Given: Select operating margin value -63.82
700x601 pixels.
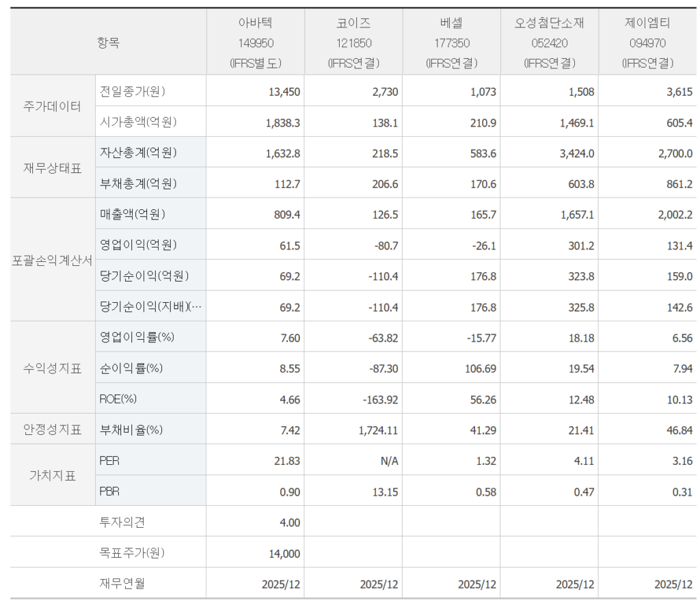Looking at the screenshot, I should tap(383, 338).
